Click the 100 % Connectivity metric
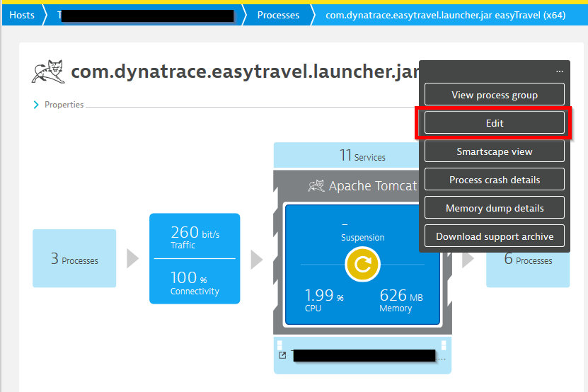This screenshot has width=588, height=392. [x=195, y=282]
